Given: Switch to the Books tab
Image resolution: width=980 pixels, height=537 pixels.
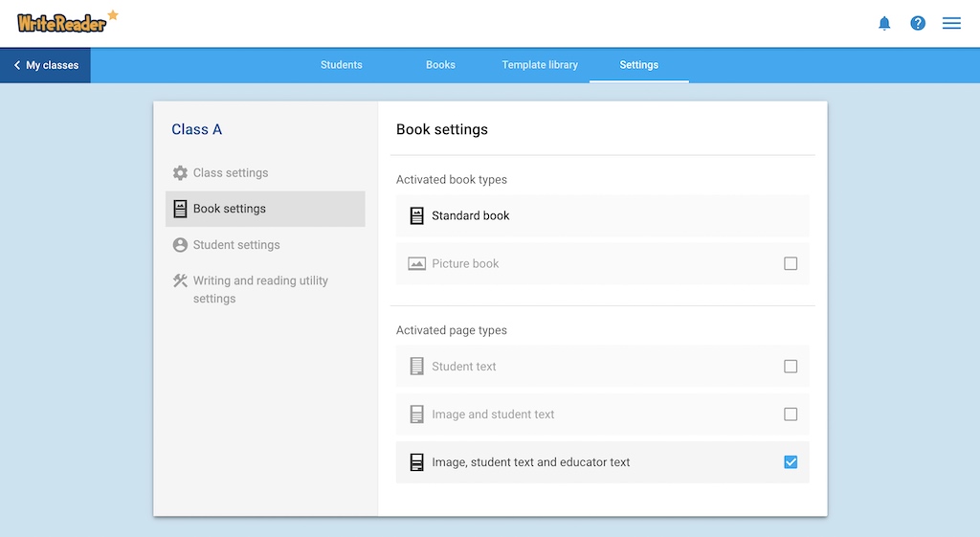Looking at the screenshot, I should tap(440, 65).
